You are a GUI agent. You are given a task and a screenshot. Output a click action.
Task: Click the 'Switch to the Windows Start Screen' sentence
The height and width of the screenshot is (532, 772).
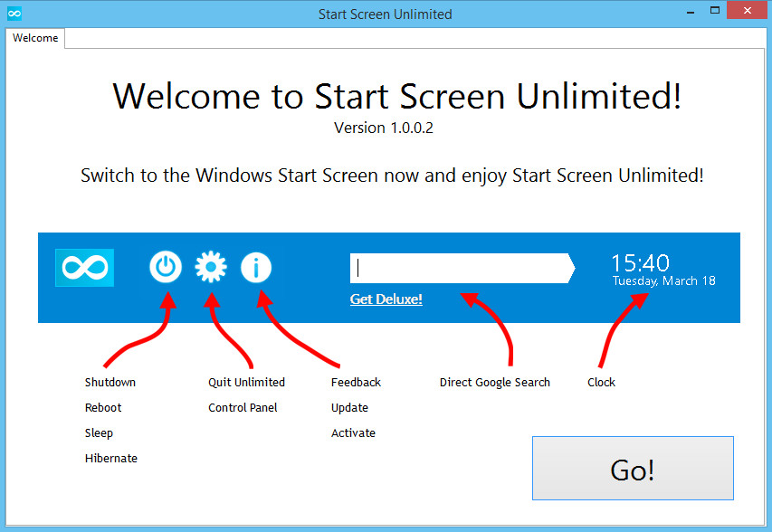point(392,176)
